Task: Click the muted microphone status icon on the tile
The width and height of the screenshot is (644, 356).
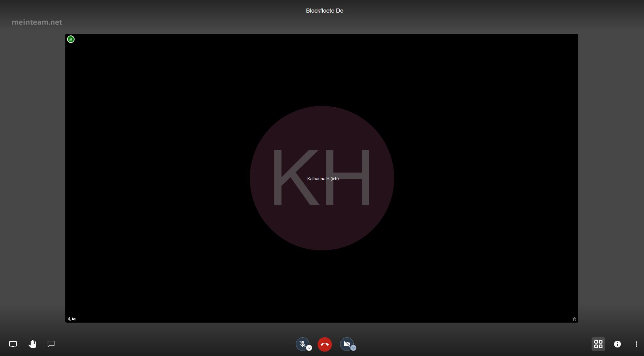Action: click(x=69, y=319)
